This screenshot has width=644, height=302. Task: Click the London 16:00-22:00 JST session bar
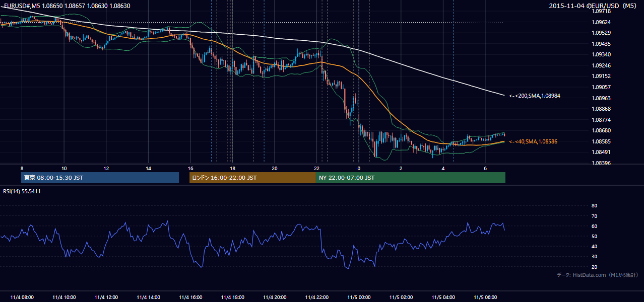click(x=252, y=178)
